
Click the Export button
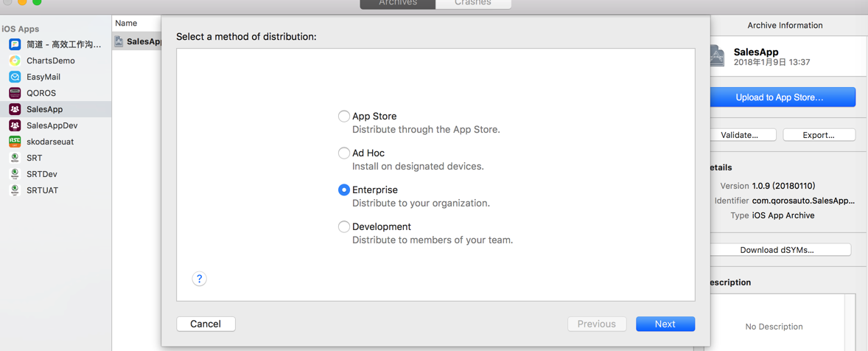[819, 135]
